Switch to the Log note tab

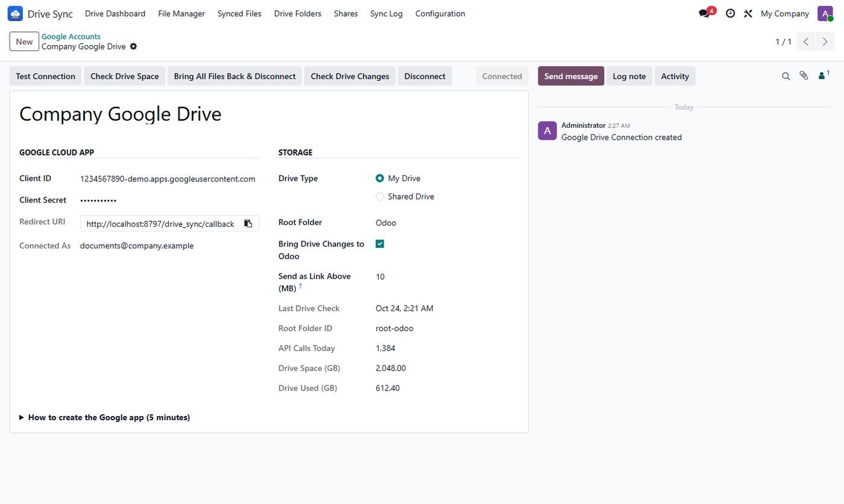pos(629,76)
